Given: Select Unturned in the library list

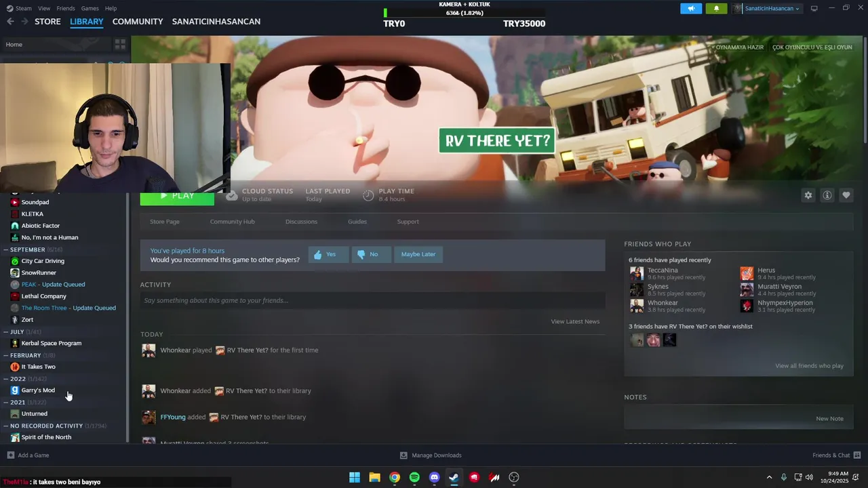Looking at the screenshot, I should point(34,413).
